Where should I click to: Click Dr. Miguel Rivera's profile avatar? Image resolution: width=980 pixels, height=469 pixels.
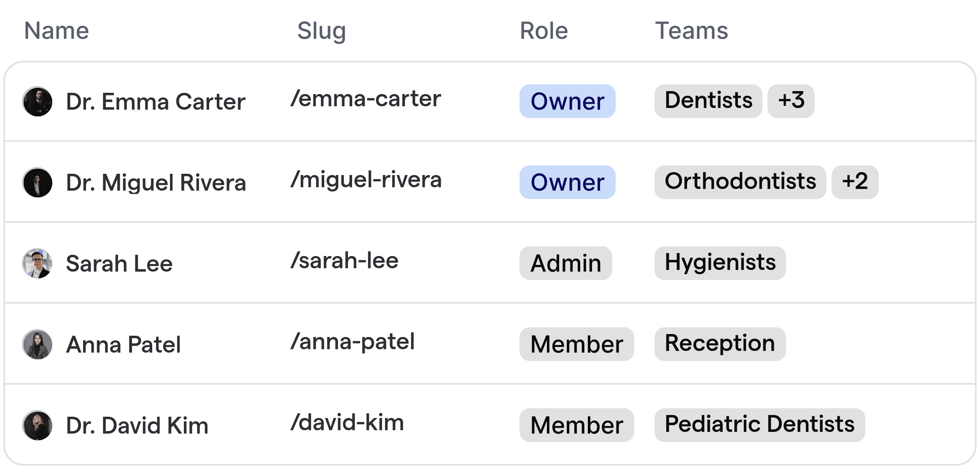click(37, 182)
